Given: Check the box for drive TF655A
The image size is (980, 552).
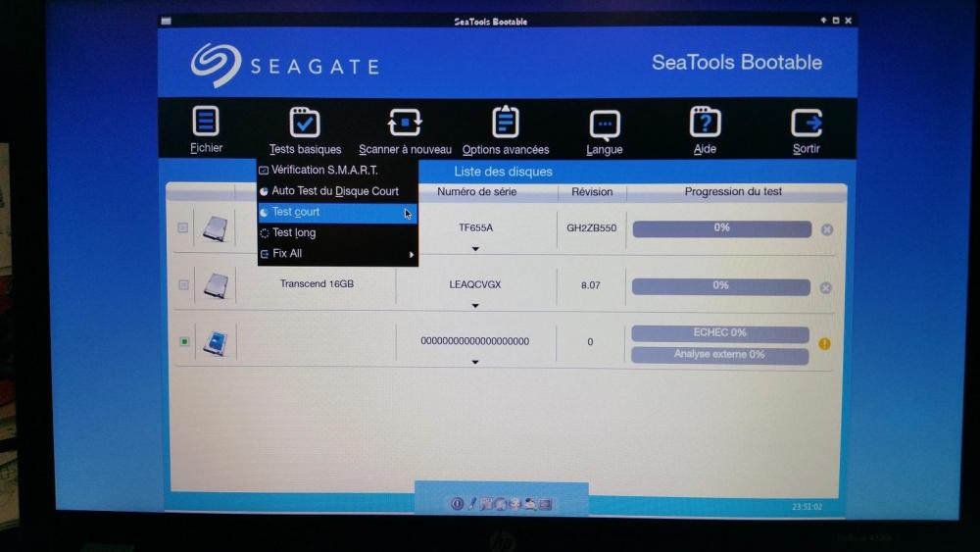Looking at the screenshot, I should (183, 227).
